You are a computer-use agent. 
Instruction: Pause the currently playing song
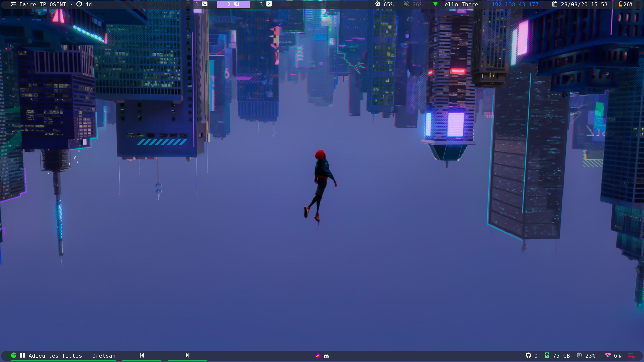pyautogui.click(x=22, y=355)
